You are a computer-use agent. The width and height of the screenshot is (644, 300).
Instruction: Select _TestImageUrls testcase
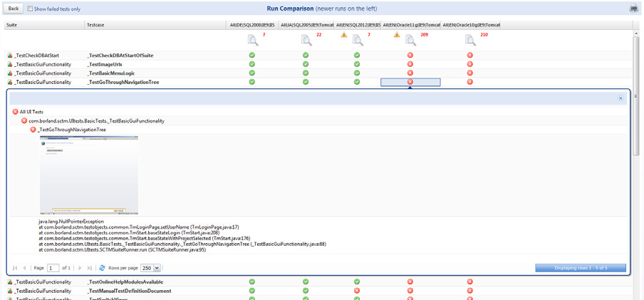pyautogui.click(x=104, y=65)
